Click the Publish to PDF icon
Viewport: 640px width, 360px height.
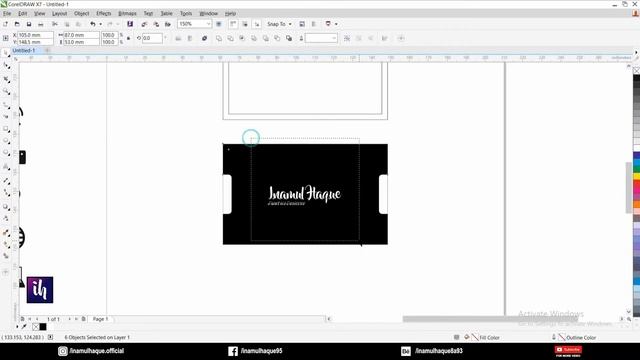pyautogui.click(x=168, y=24)
